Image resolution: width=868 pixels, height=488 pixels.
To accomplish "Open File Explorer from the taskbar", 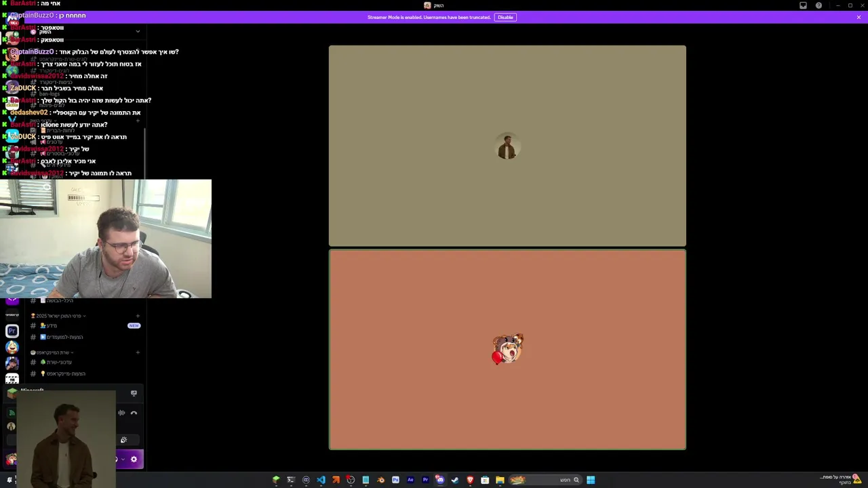I will point(500,480).
